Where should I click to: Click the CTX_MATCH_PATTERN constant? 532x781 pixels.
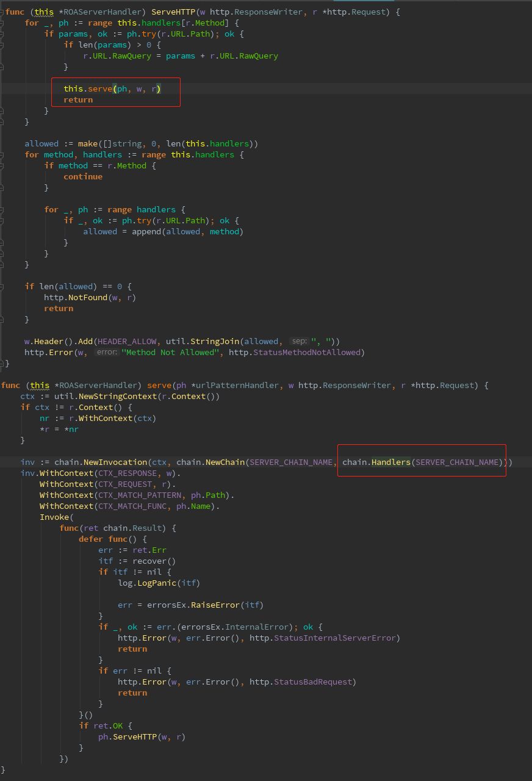(x=139, y=495)
